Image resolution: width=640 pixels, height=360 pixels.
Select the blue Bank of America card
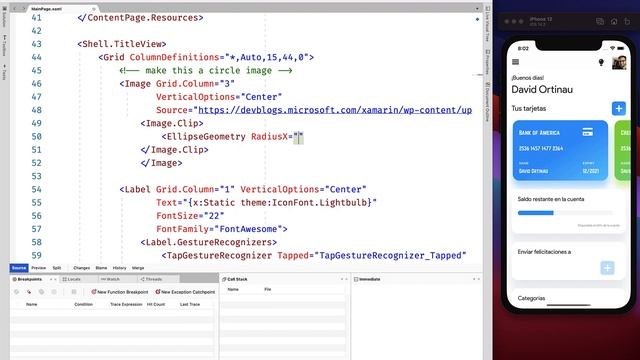pyautogui.click(x=560, y=150)
